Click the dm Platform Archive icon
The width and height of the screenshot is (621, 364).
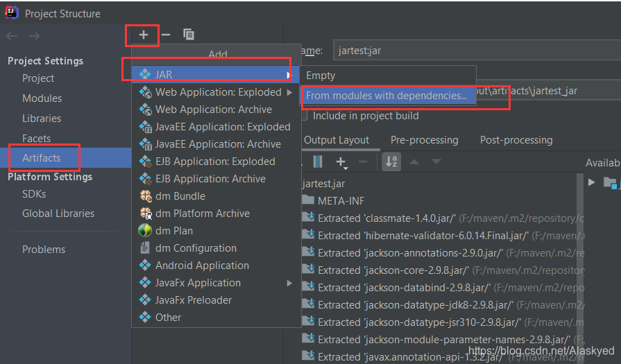[146, 214]
